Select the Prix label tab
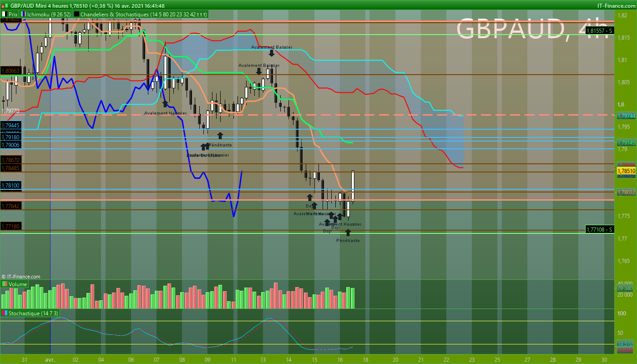Screen dimensions: 637x364 tap(13, 15)
